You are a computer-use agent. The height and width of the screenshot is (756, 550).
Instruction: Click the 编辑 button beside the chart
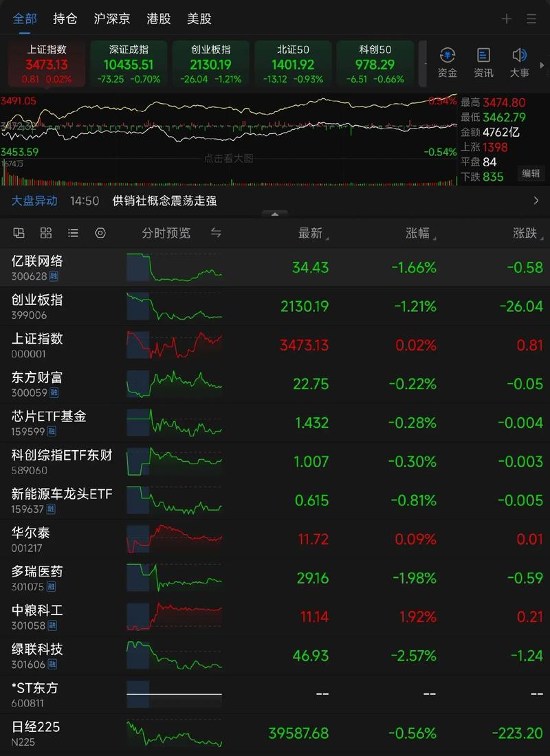pyautogui.click(x=531, y=173)
